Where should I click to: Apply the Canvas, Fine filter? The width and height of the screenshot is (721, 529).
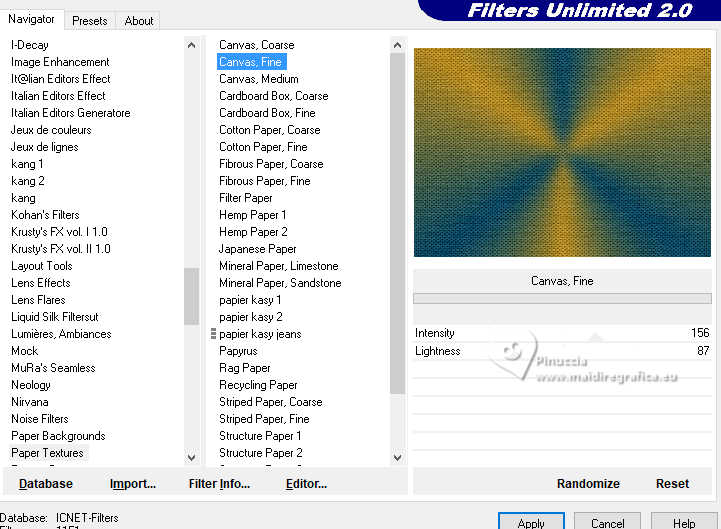(531, 522)
